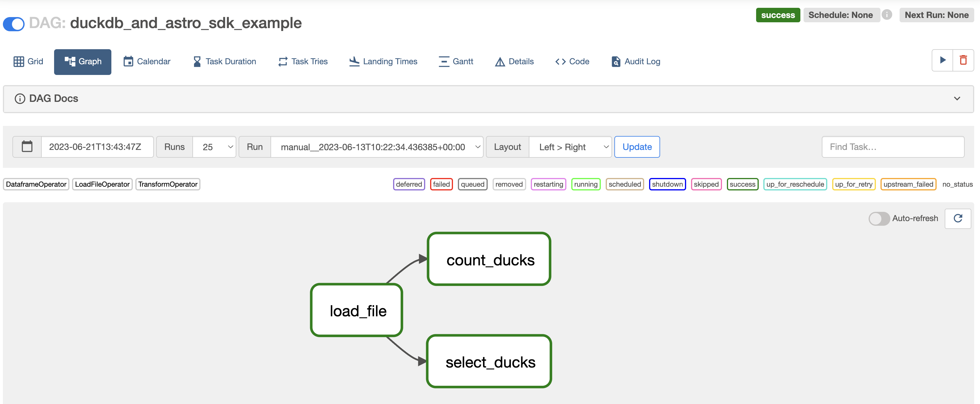Toggle the DAG pause switch
This screenshot has height=404, width=980.
pos(13,24)
